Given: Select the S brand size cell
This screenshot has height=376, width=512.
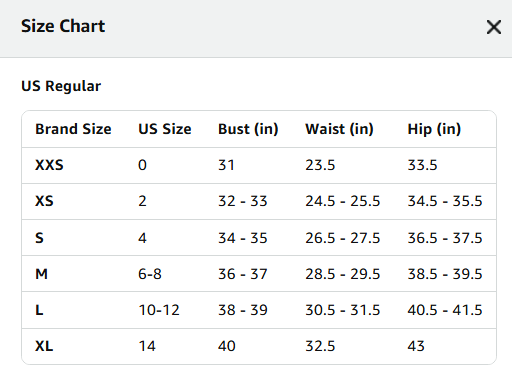Looking at the screenshot, I should 39,238.
